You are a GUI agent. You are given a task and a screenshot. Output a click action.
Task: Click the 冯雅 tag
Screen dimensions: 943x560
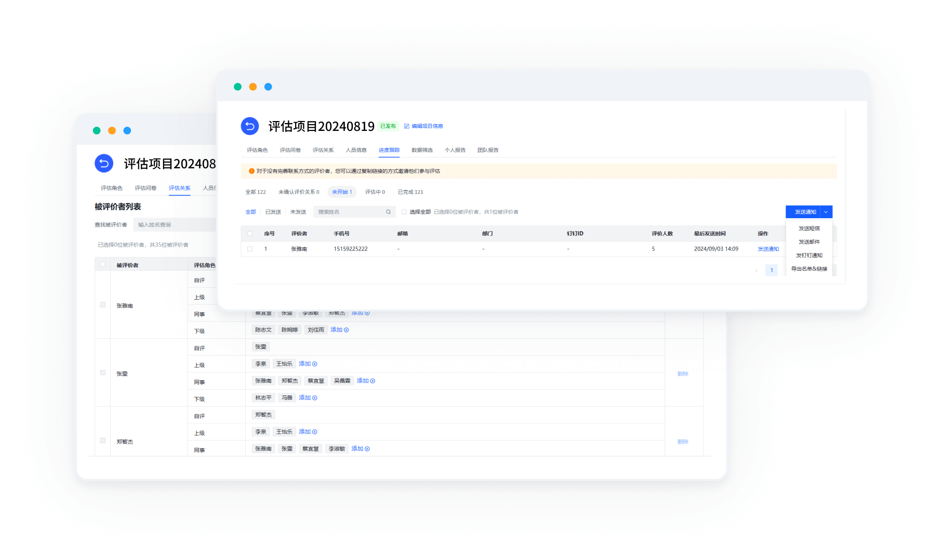pyautogui.click(x=287, y=398)
